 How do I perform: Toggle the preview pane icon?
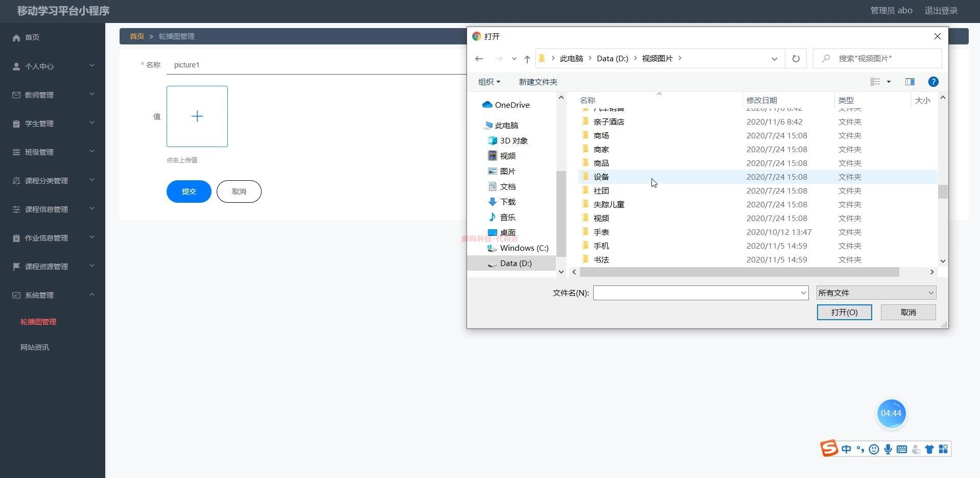point(910,82)
